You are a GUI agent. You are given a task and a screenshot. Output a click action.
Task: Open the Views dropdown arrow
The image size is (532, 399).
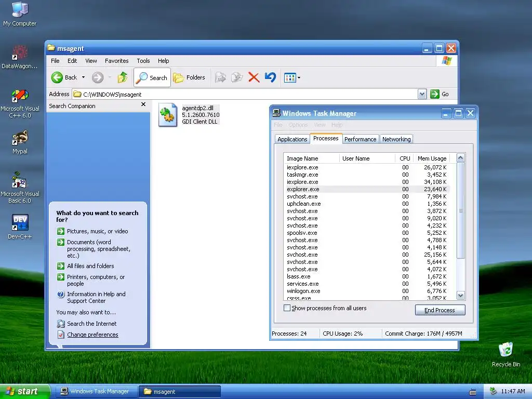(299, 78)
